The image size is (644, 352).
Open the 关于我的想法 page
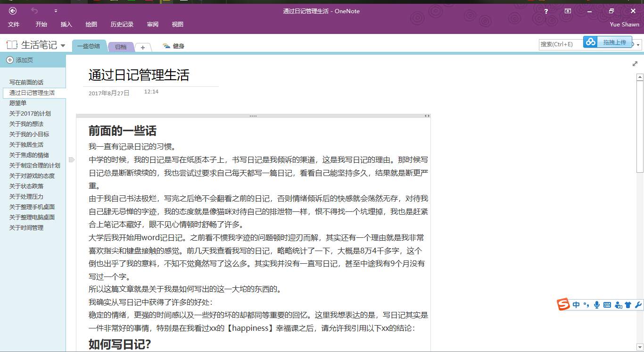click(x=26, y=124)
